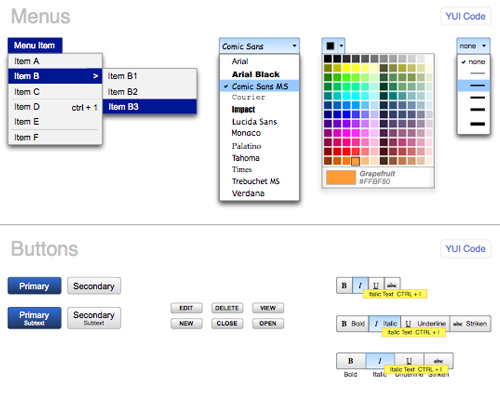Select Item D with ctrl + 1 shortcut
The image size is (500, 396).
[55, 107]
